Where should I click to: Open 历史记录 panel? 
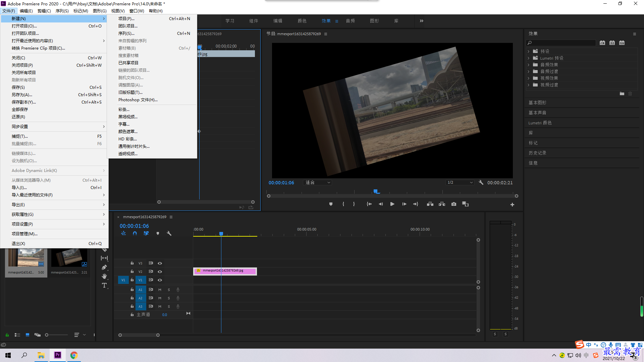[538, 153]
